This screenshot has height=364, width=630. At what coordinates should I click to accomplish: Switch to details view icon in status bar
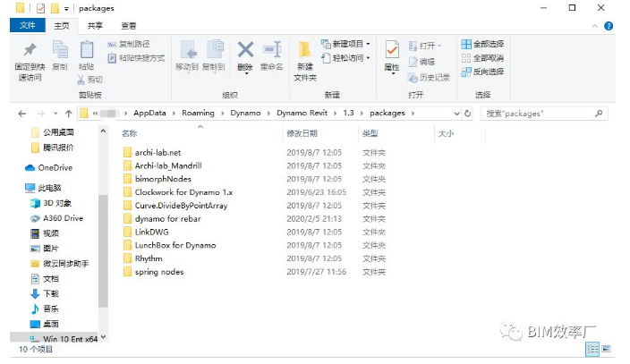592,349
